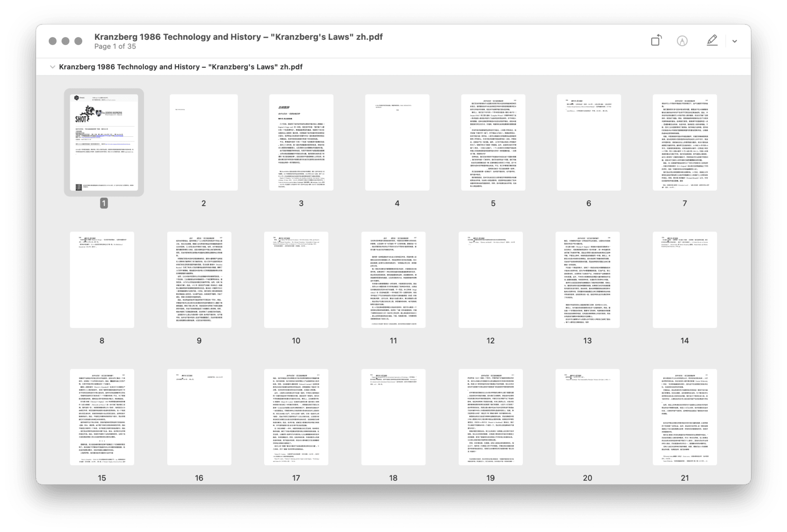
Task: Select page 1 thumbnail with SHOT logo
Action: 104,142
